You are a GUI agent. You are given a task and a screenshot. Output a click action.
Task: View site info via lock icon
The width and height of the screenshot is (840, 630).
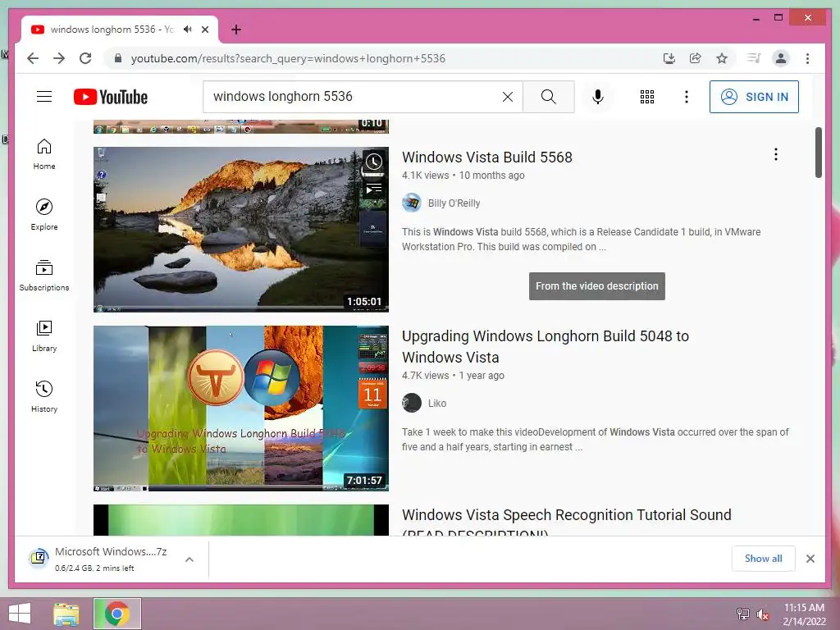pos(118,58)
